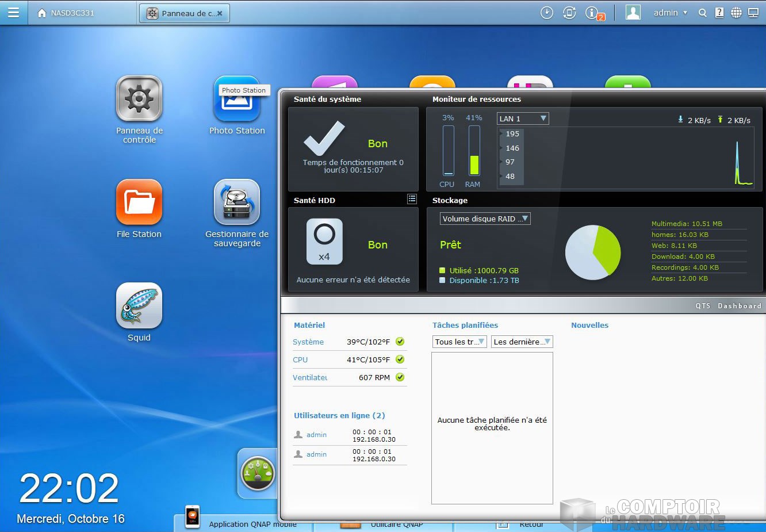Viewport: 766px width, 532px height.
Task: Expand the Volume disque RAID dropdown
Action: (x=485, y=219)
